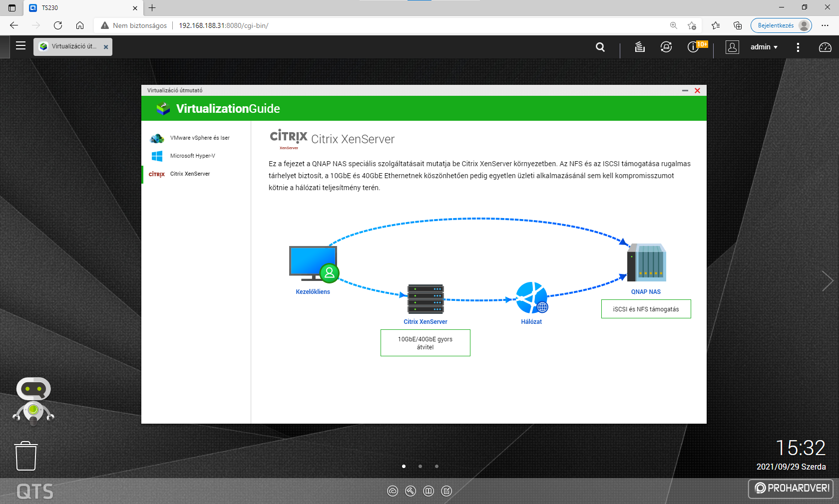Click the browser back arrow
The height and width of the screenshot is (504, 839).
14,25
